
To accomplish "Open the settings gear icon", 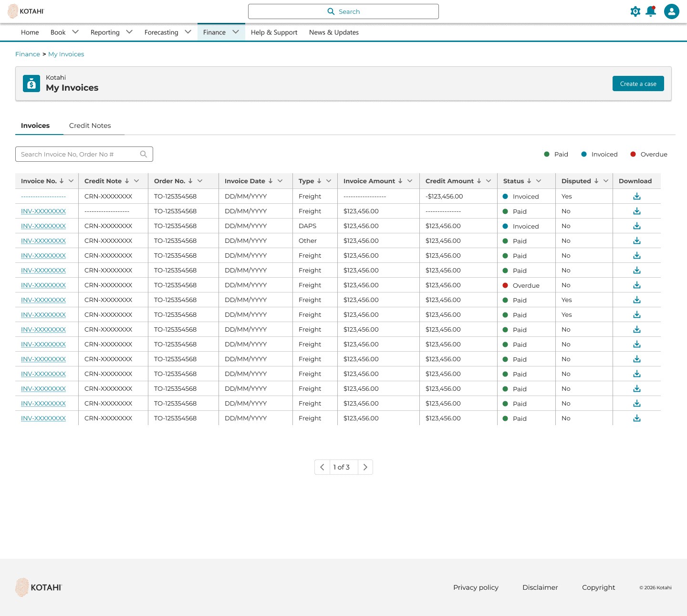I will (635, 11).
